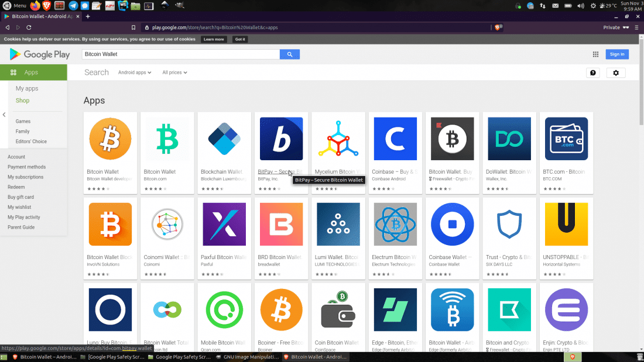The width and height of the screenshot is (644, 362).
Task: Open the BTC.com wallet app icon
Action: tap(566, 139)
